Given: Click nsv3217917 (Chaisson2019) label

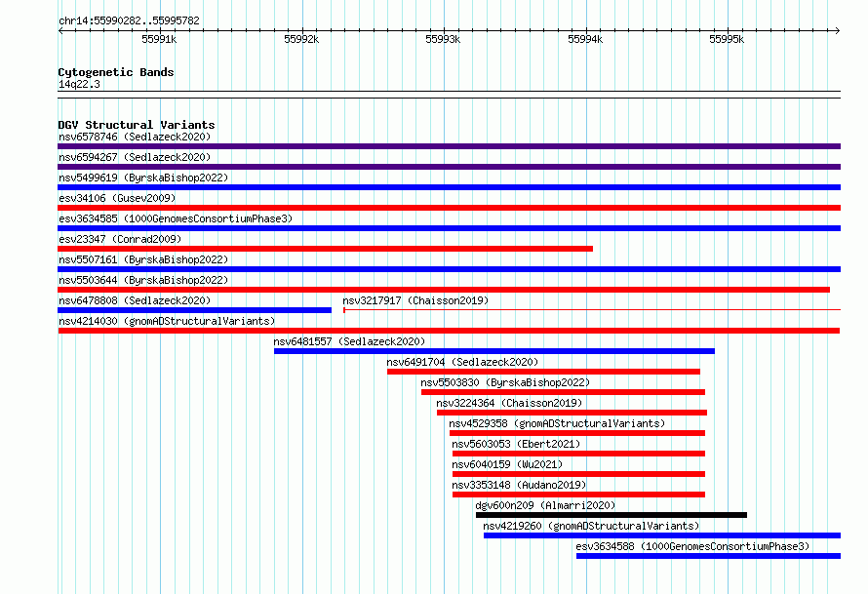Looking at the screenshot, I should coord(415,300).
